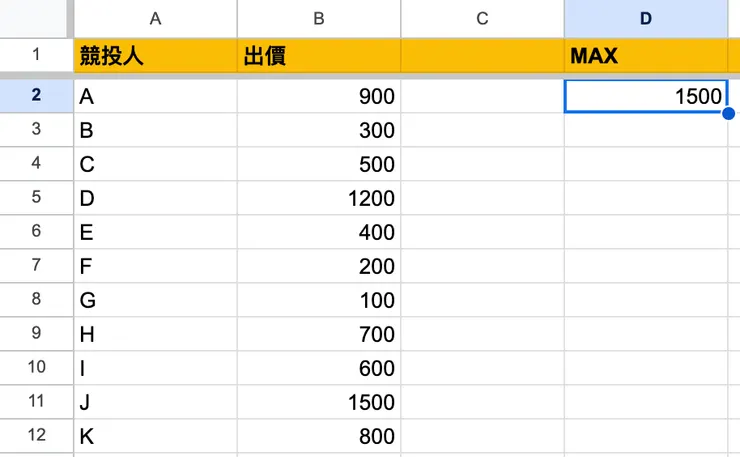Click the cell containing bidder K
This screenshot has height=457, width=740.
click(155, 436)
